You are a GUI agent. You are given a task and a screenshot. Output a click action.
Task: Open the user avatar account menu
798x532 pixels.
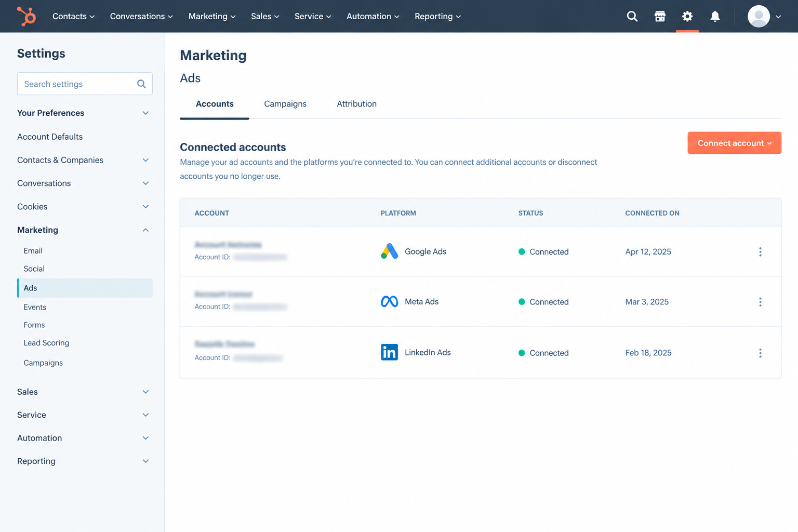(764, 16)
